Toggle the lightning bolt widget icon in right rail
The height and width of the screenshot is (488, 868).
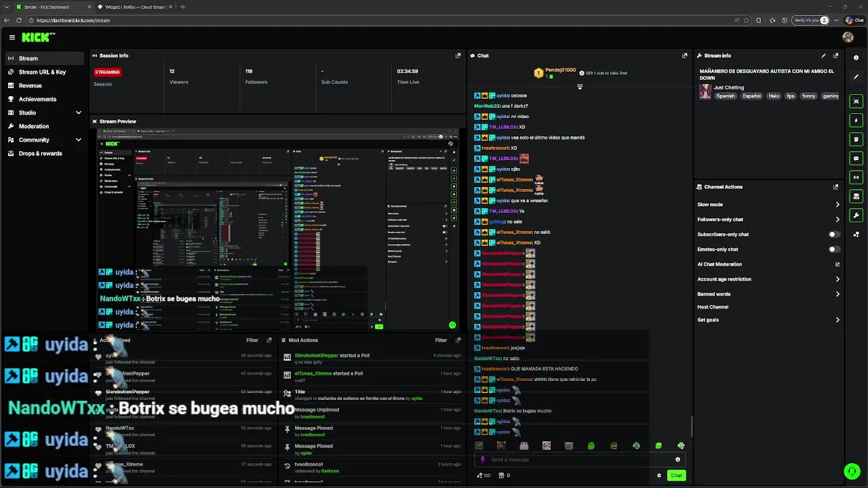[856, 120]
